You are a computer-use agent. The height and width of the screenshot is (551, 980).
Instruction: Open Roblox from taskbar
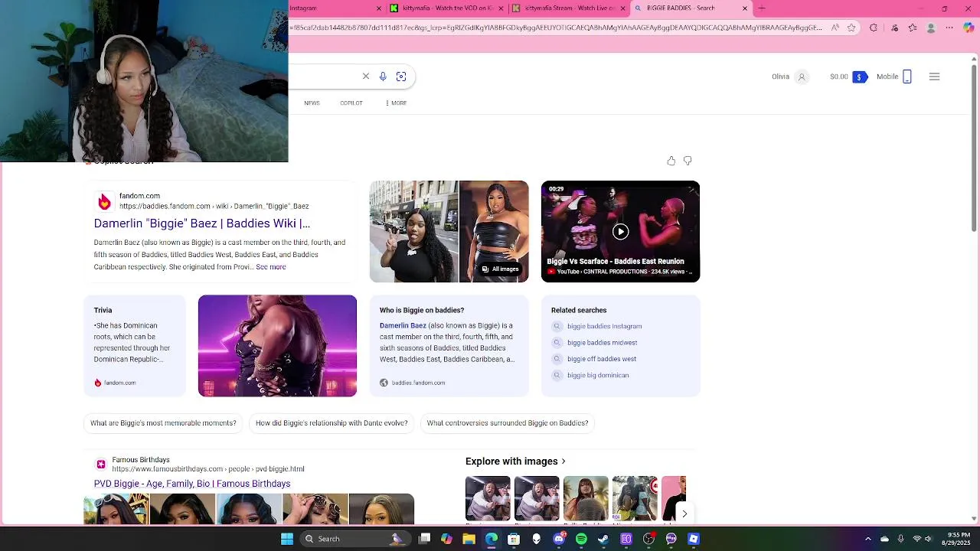tap(694, 539)
